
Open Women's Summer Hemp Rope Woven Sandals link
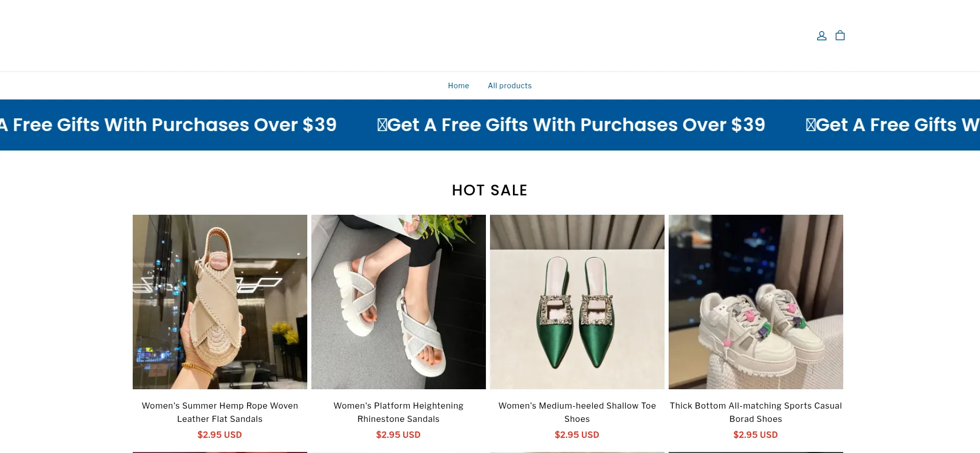coord(220,412)
